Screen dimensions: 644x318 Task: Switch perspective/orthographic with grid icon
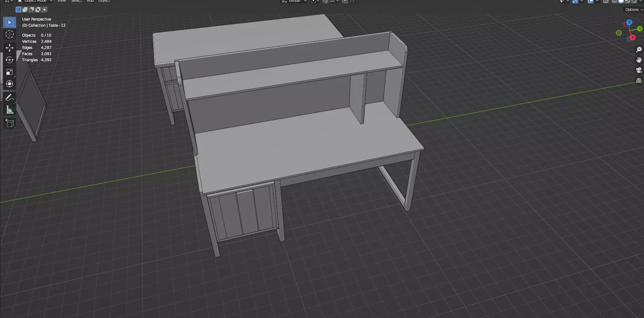(639, 81)
